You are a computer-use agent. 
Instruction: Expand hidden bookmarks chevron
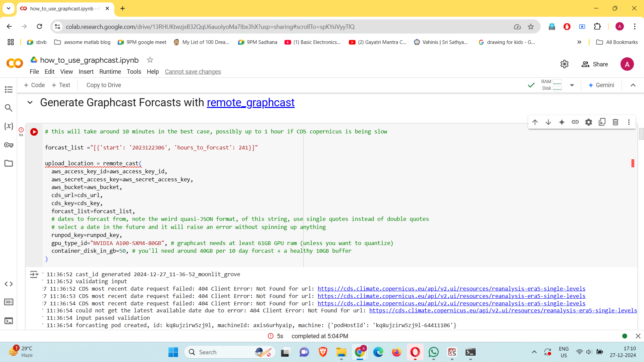tap(579, 42)
